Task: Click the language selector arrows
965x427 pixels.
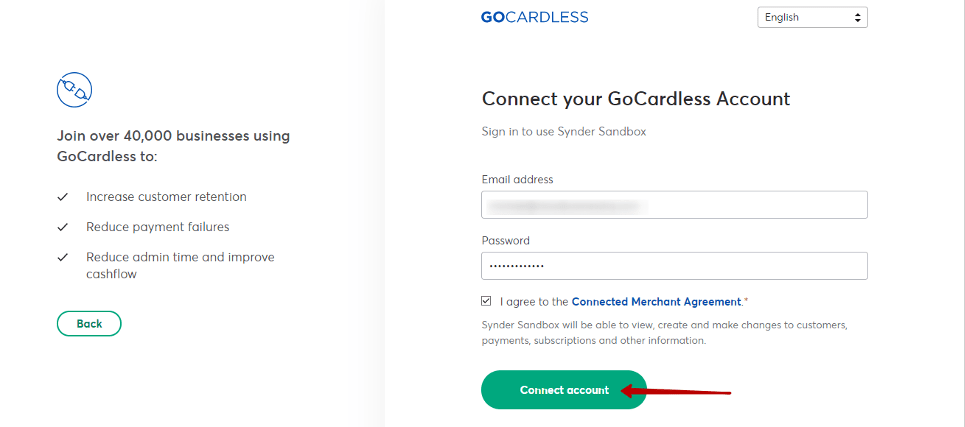Action: click(857, 17)
